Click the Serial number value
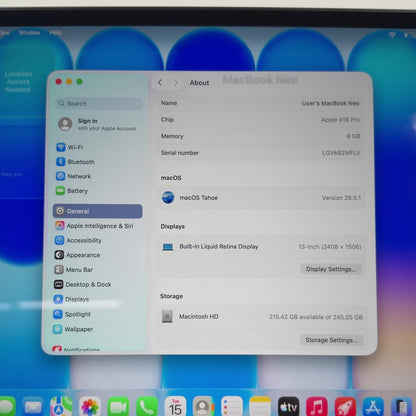The height and width of the screenshot is (416, 416). [x=341, y=153]
